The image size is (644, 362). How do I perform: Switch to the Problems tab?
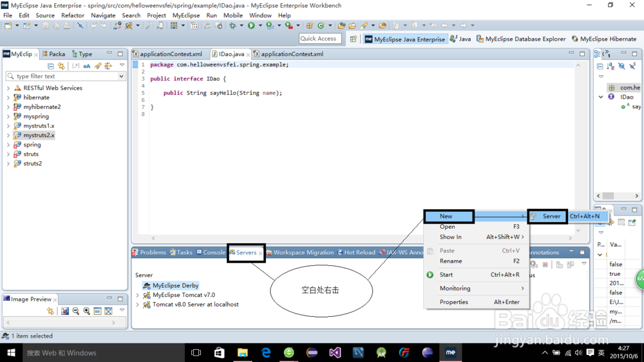[149, 252]
